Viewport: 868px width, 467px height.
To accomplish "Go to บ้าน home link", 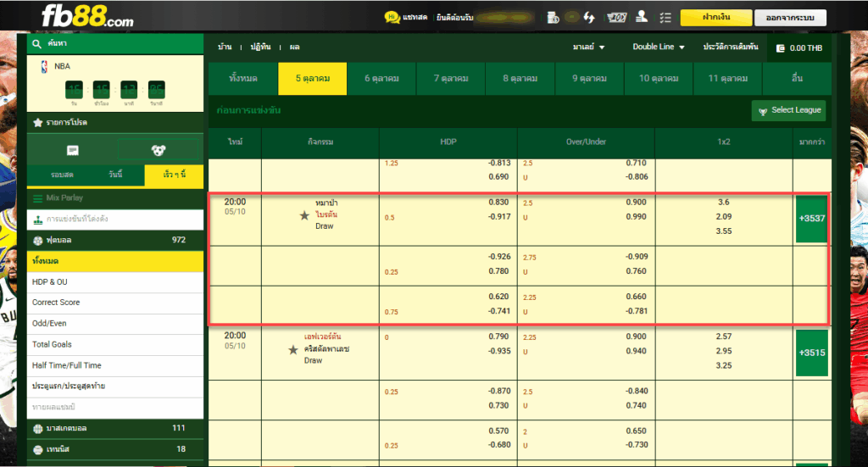I will (225, 47).
